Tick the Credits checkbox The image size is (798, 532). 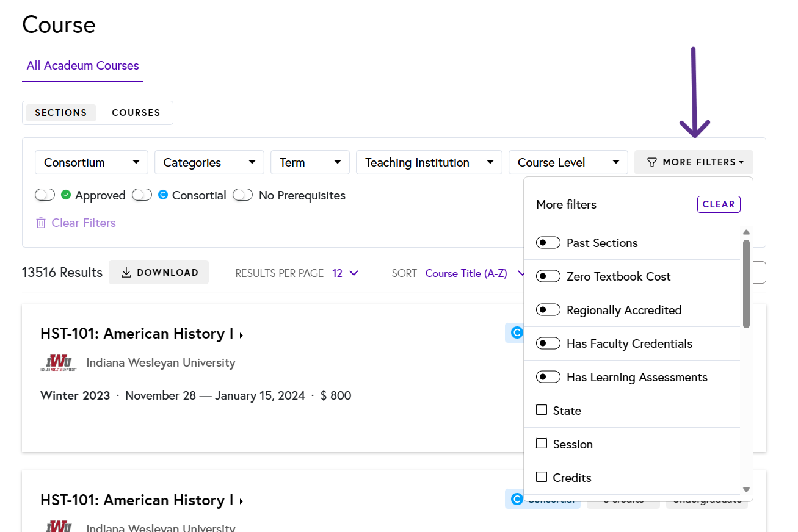click(x=542, y=477)
